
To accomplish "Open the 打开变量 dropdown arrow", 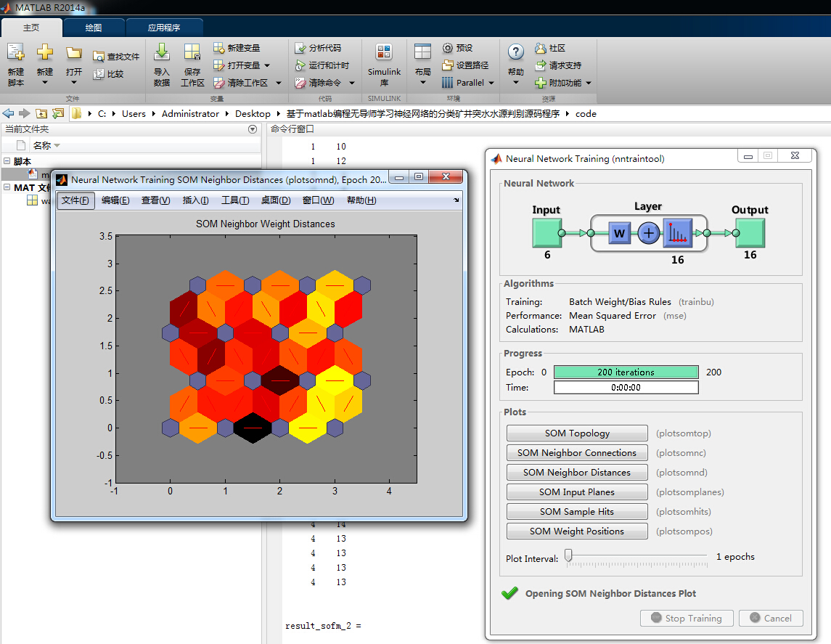I will [267, 65].
